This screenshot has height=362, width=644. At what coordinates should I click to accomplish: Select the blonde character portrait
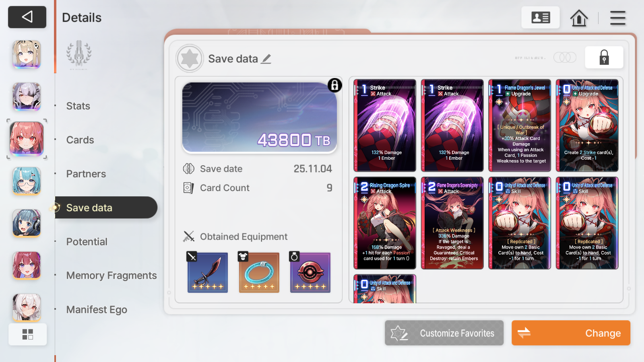tap(27, 54)
